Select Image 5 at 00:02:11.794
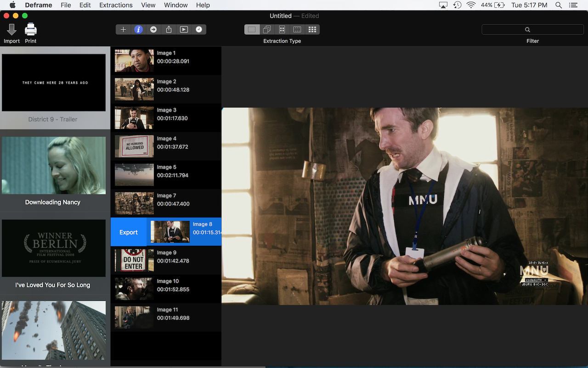 [x=166, y=175]
